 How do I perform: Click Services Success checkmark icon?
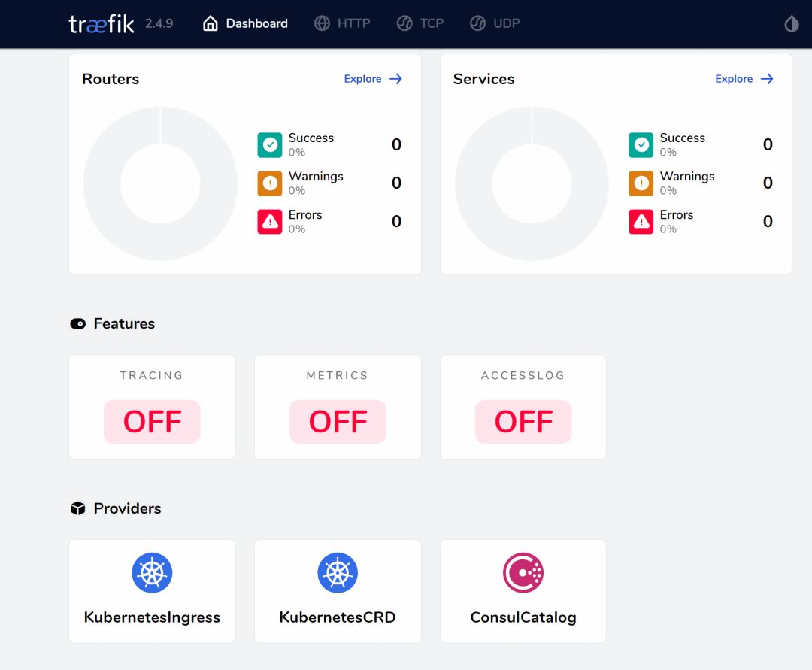click(641, 145)
